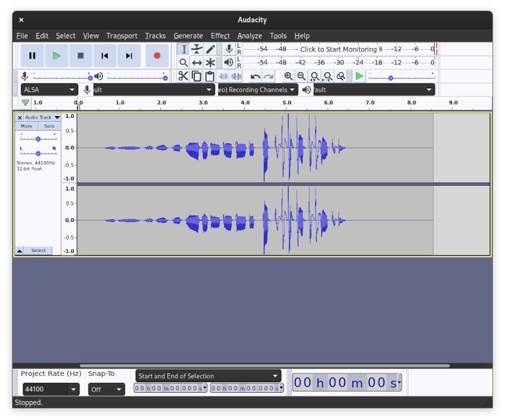The width and height of the screenshot is (505, 420).
Task: Click the Trim Audio toolbar icon
Action: [222, 76]
